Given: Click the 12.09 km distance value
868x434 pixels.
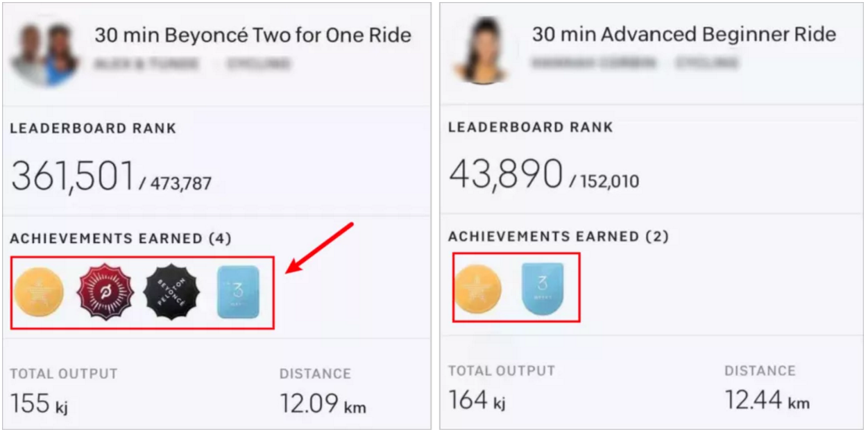Looking at the screenshot, I should pos(323,404).
